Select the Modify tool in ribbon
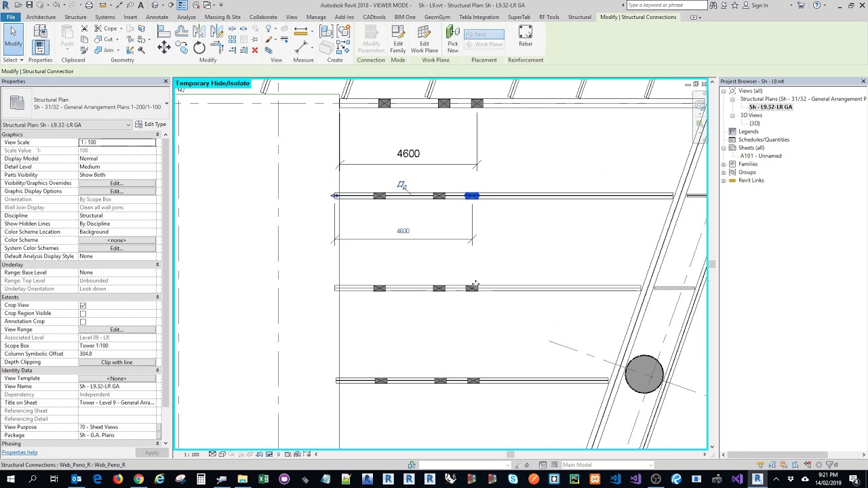Screen dimensions: 868x488 13,37
